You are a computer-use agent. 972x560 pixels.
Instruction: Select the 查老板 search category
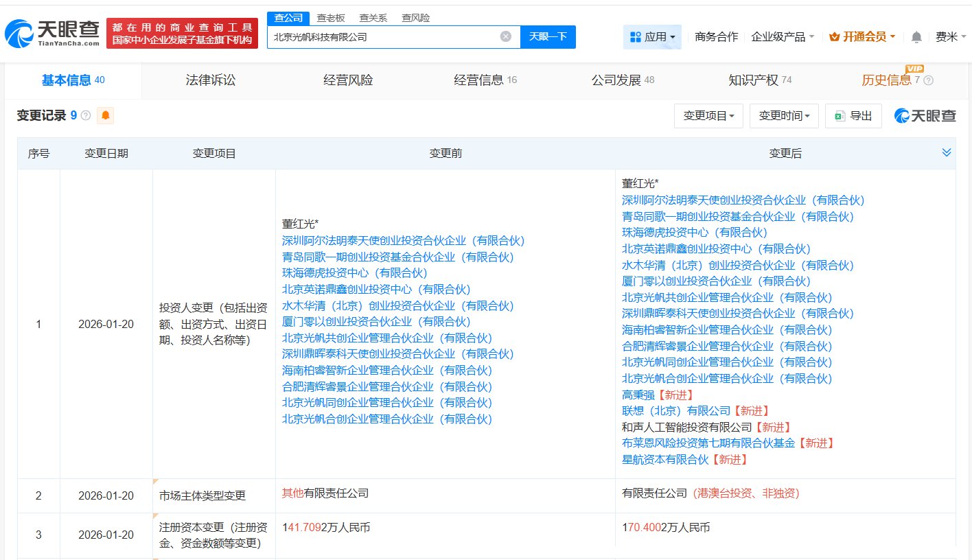(x=329, y=18)
